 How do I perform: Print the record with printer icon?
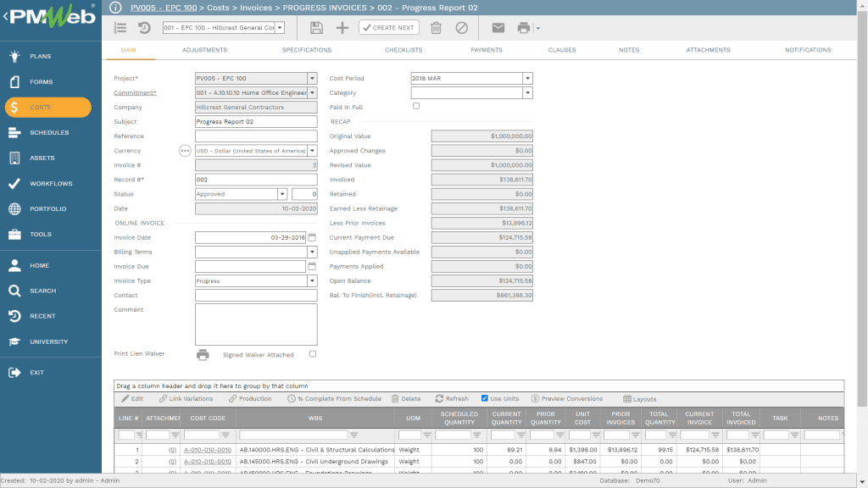coord(523,28)
